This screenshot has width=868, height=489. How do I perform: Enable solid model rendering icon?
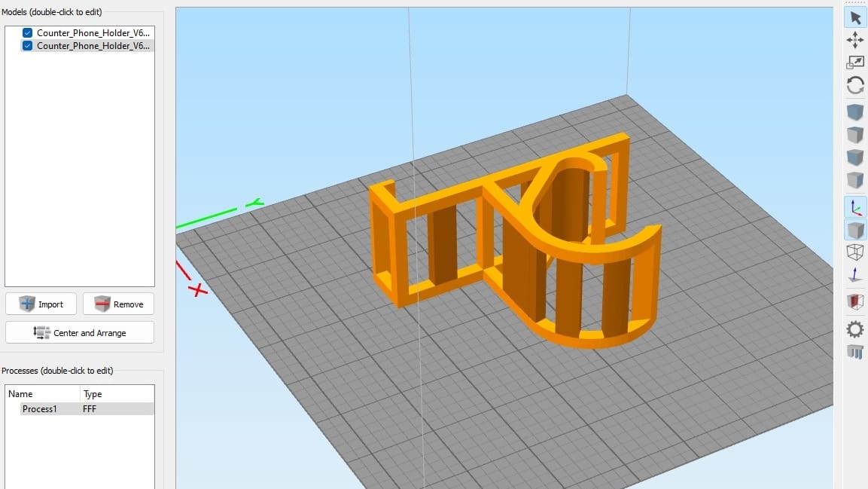(x=855, y=230)
